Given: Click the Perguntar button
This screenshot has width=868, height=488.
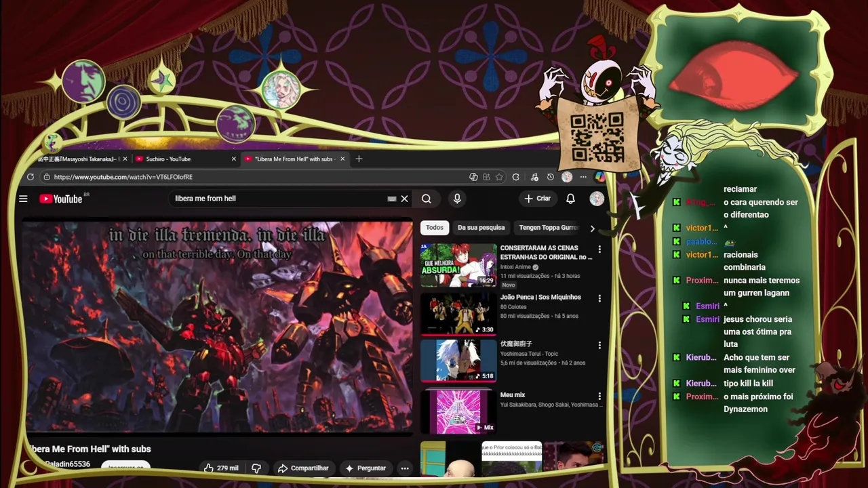Looking at the screenshot, I should pyautogui.click(x=365, y=468).
